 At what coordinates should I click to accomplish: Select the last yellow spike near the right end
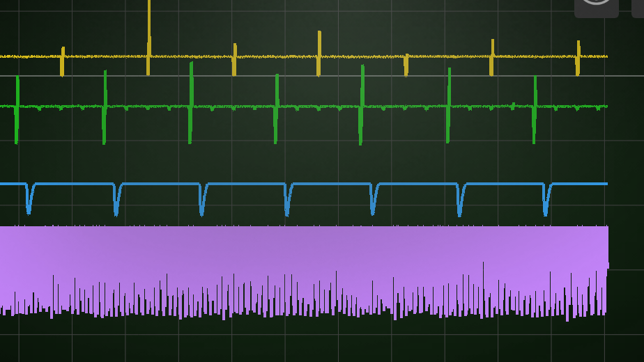click(x=578, y=58)
